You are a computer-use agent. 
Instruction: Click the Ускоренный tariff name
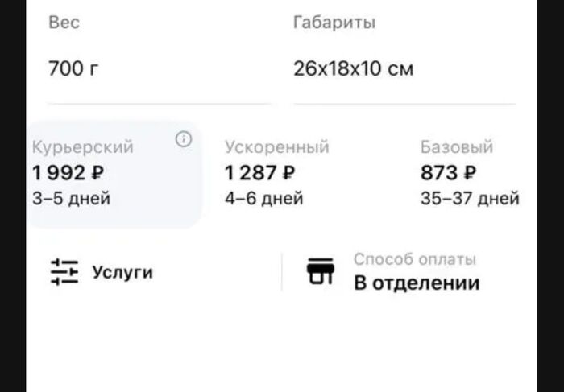click(278, 147)
